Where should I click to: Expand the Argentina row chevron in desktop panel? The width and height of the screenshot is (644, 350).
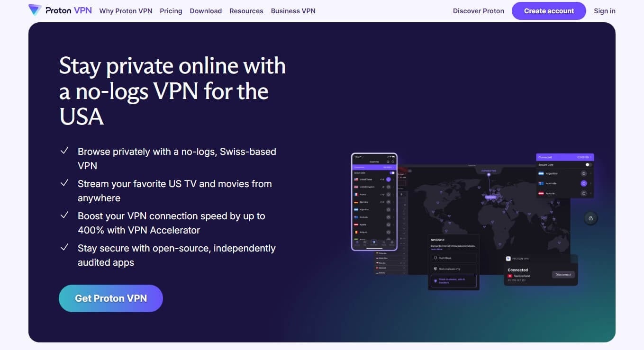tap(590, 173)
